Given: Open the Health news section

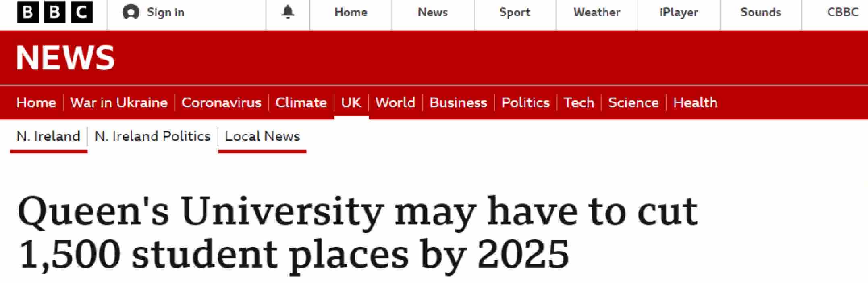Looking at the screenshot, I should click(x=695, y=102).
